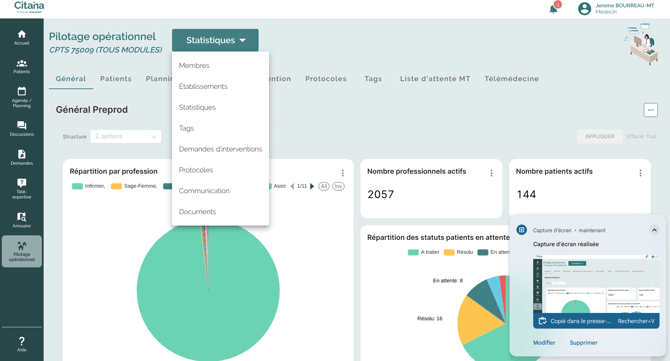Click the APPLIQUER button
This screenshot has width=670, height=361.
599,136
